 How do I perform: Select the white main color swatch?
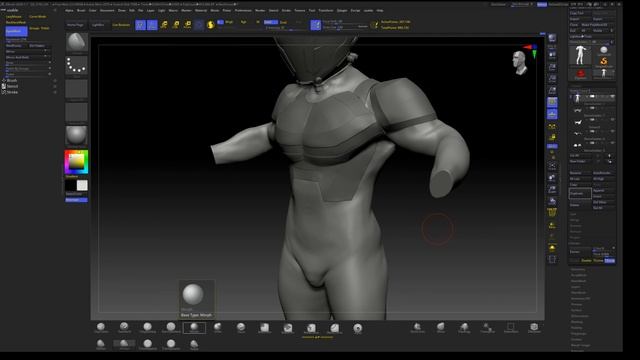(82, 185)
